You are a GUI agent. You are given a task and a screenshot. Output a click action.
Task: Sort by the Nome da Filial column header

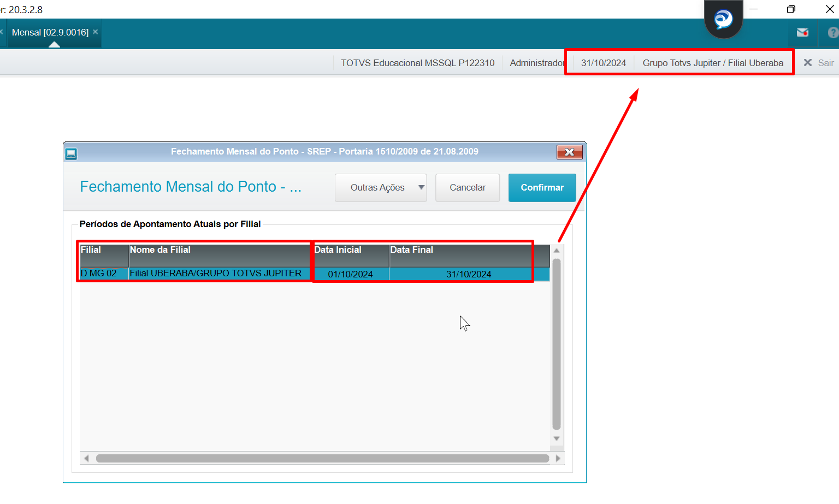pyautogui.click(x=220, y=256)
